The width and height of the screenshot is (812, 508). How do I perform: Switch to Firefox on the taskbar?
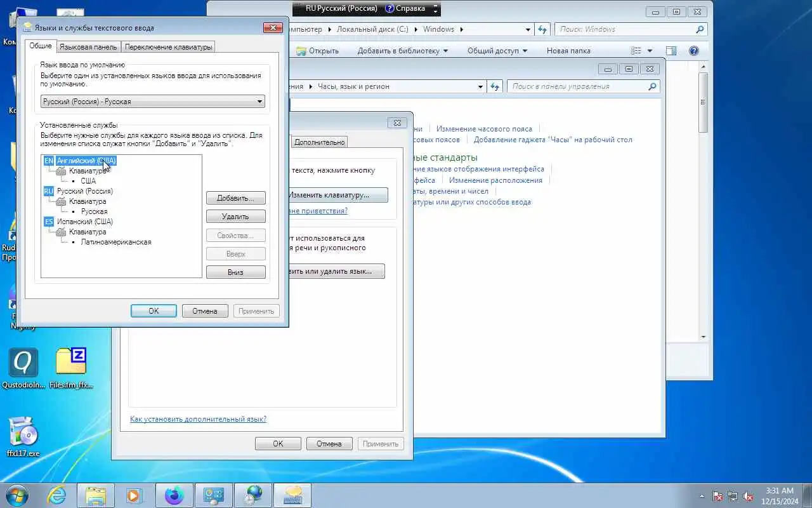(174, 495)
